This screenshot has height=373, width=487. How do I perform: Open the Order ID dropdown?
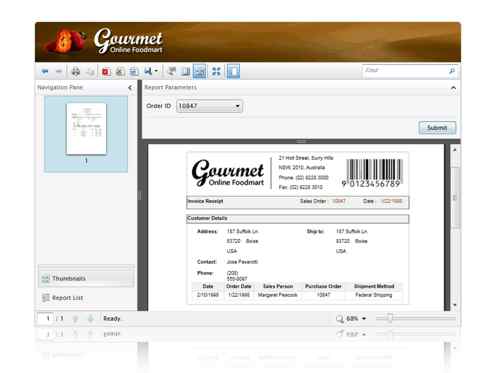click(209, 106)
